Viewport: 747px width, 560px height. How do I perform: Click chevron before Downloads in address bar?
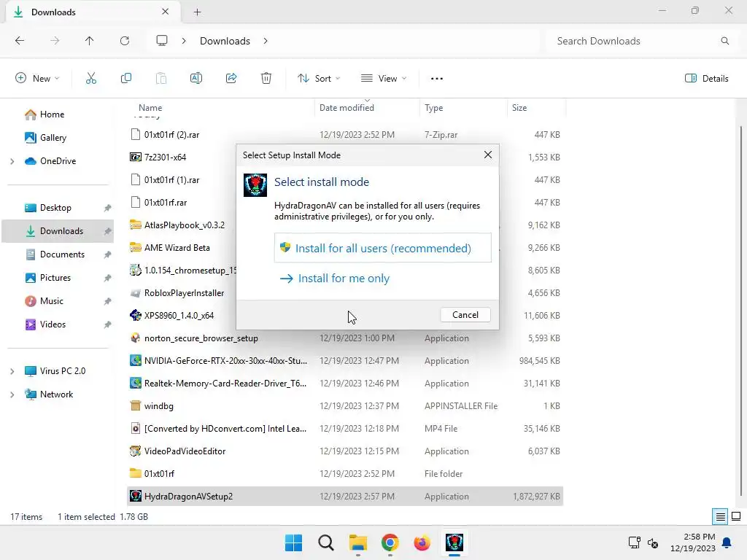coord(184,41)
